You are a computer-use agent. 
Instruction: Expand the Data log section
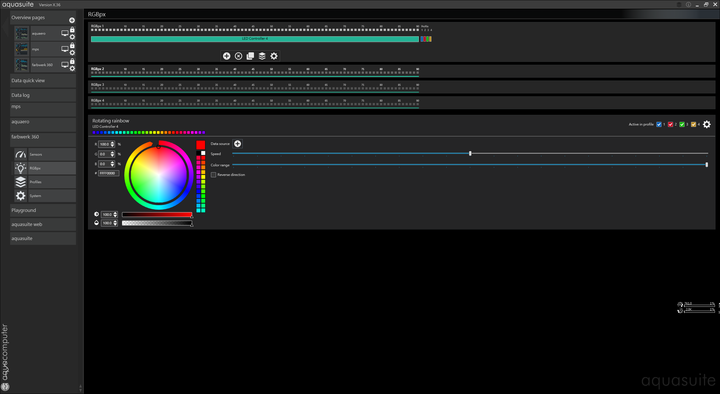(x=43, y=95)
